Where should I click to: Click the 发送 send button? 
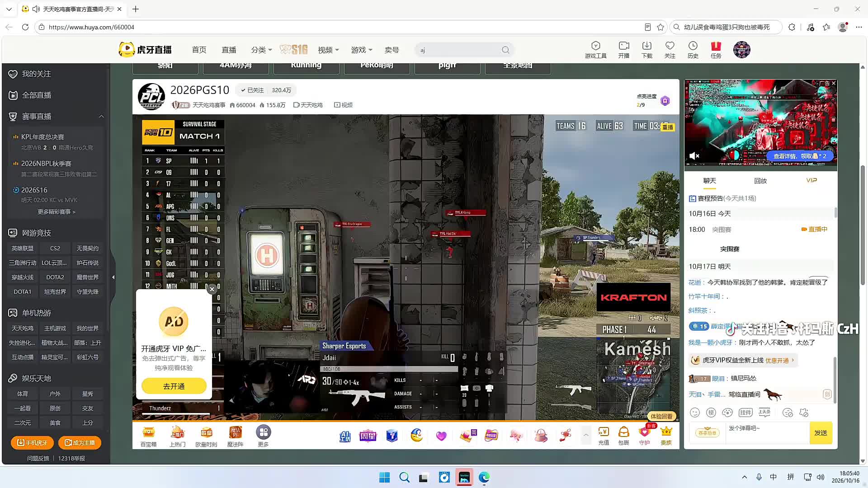[821, 433]
